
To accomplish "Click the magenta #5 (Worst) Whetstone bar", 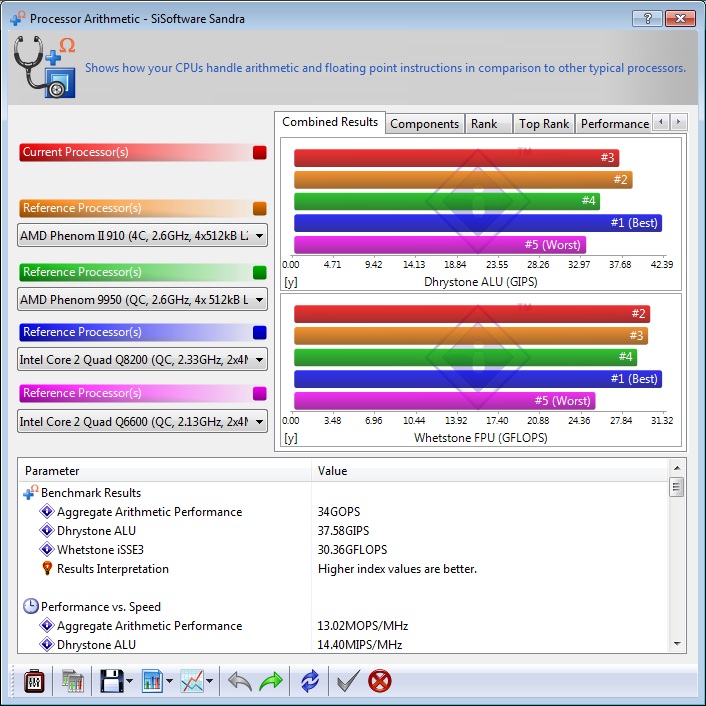I will click(x=444, y=401).
